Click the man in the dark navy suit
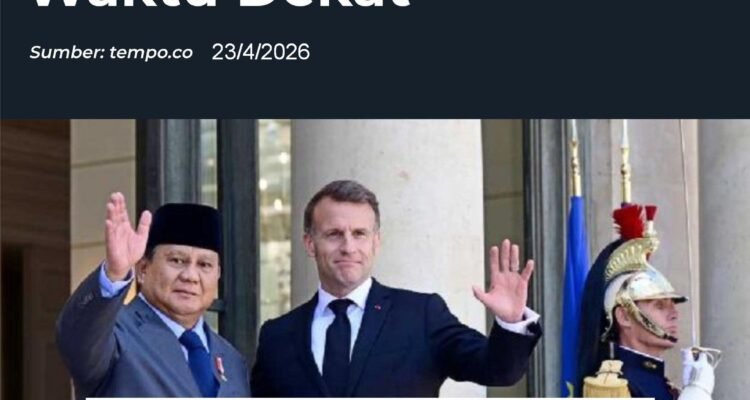The height and width of the screenshot is (400, 750). click(383, 297)
